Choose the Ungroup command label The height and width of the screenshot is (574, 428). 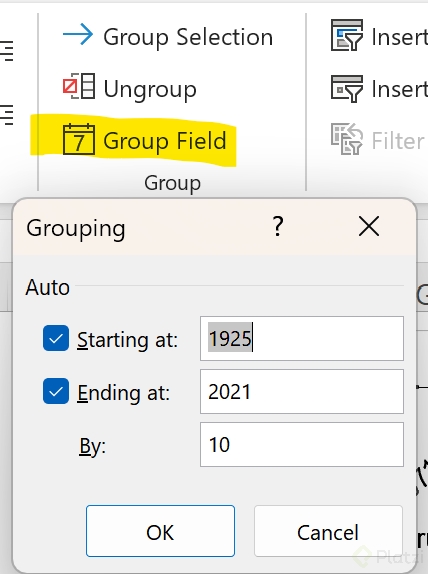[150, 89]
